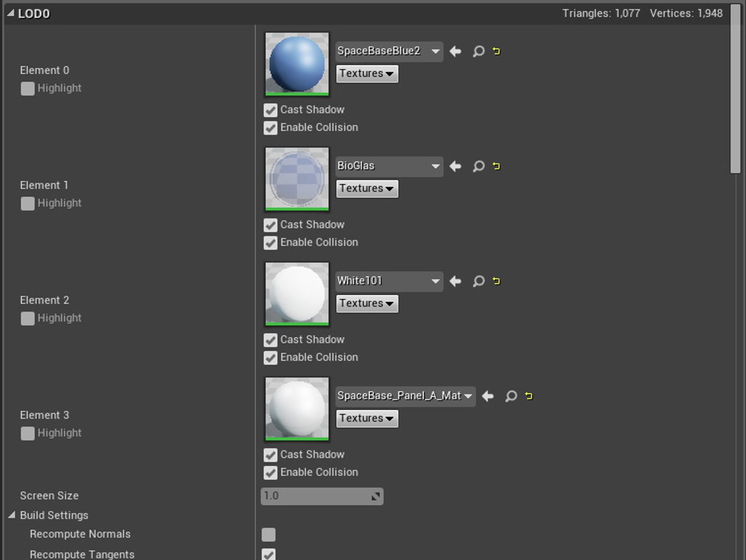Image resolution: width=746 pixels, height=560 pixels.
Task: Browse to SpaceBase_Panel_A_Mat with magnifier icon
Action: tap(511, 397)
